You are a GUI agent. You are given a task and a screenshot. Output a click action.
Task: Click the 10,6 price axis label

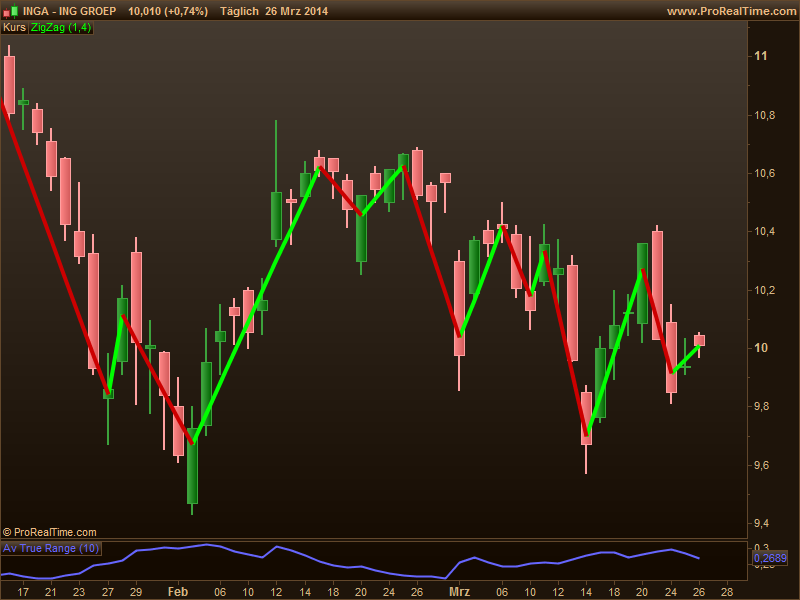tap(764, 173)
